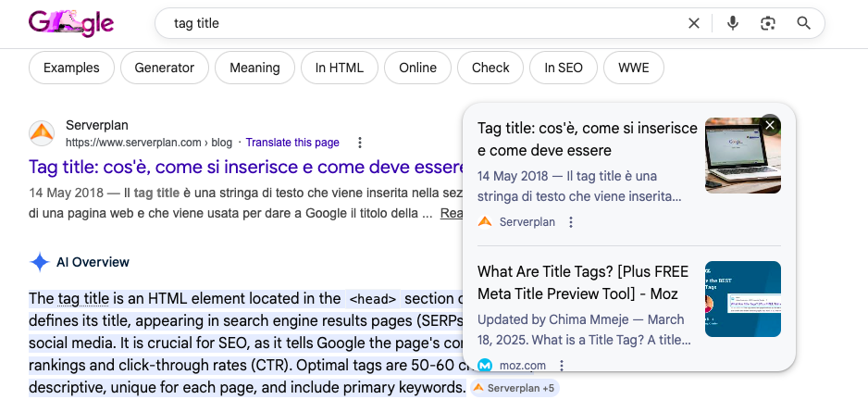This screenshot has height=412, width=868.
Task: Click Serverplan site name above result URL
Action: [x=97, y=125]
